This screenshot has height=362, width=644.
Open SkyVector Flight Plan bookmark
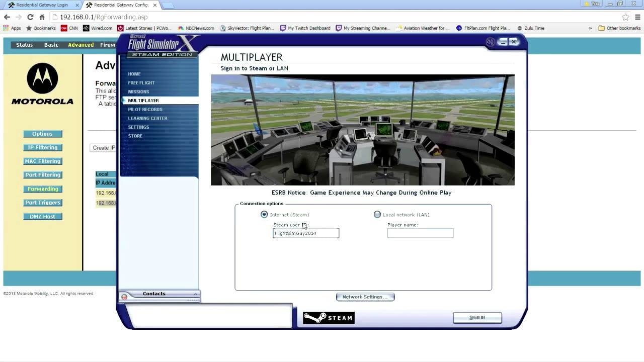(x=248, y=28)
